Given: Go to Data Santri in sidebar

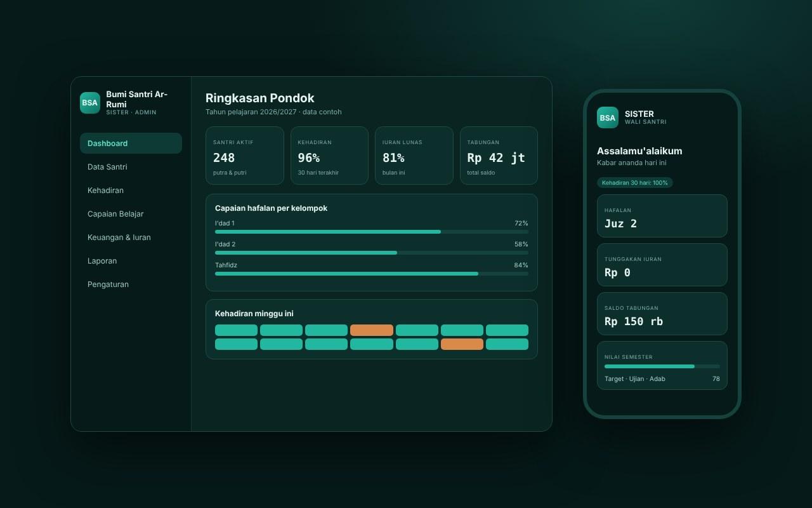Looking at the screenshot, I should click(131, 167).
